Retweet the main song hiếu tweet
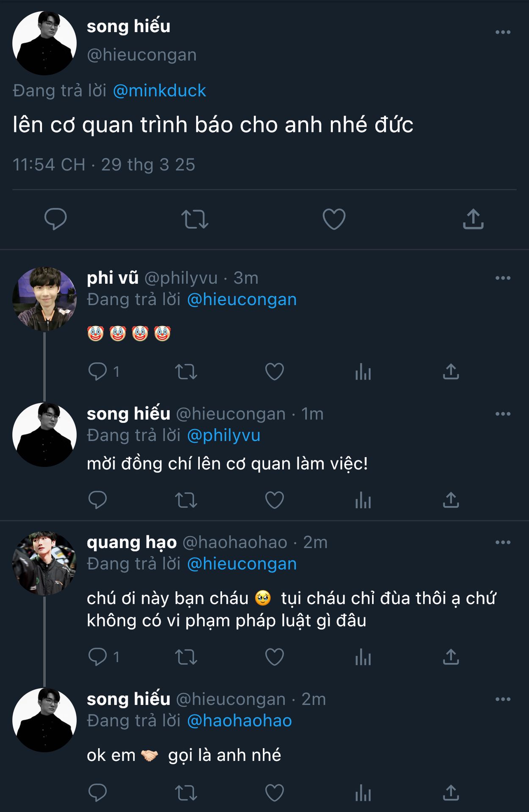Screen dimensions: 529x812 coord(195,219)
